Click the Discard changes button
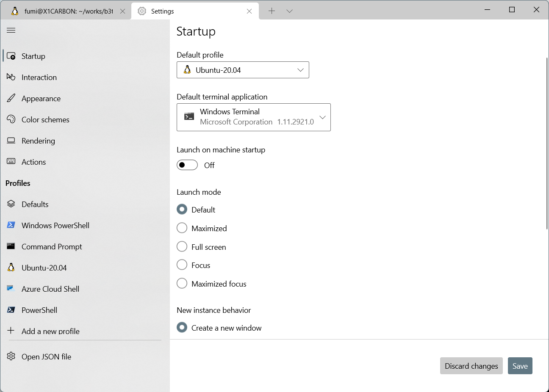Image resolution: width=549 pixels, height=392 pixels. (471, 366)
